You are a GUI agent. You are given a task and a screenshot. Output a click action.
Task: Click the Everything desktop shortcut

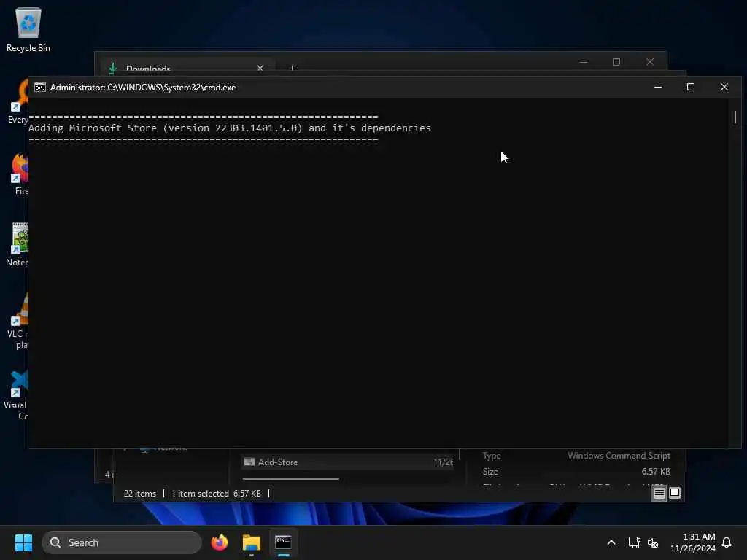(x=18, y=102)
